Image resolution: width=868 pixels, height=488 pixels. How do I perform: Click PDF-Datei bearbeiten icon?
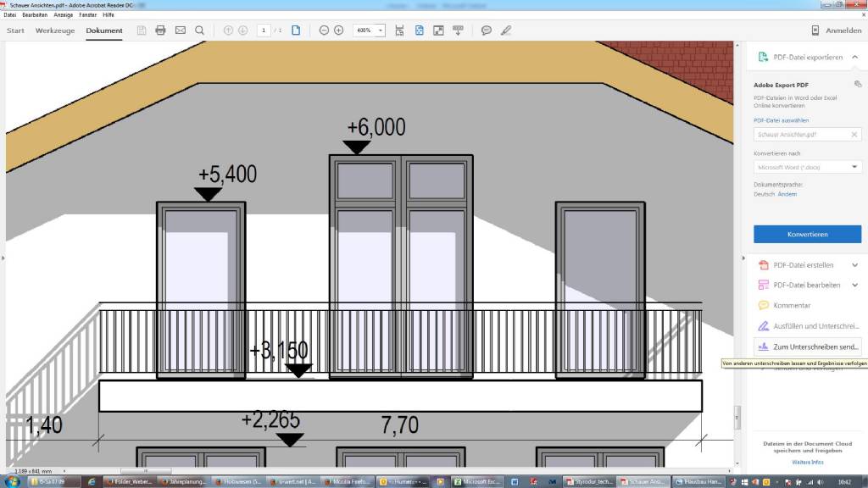(x=764, y=285)
